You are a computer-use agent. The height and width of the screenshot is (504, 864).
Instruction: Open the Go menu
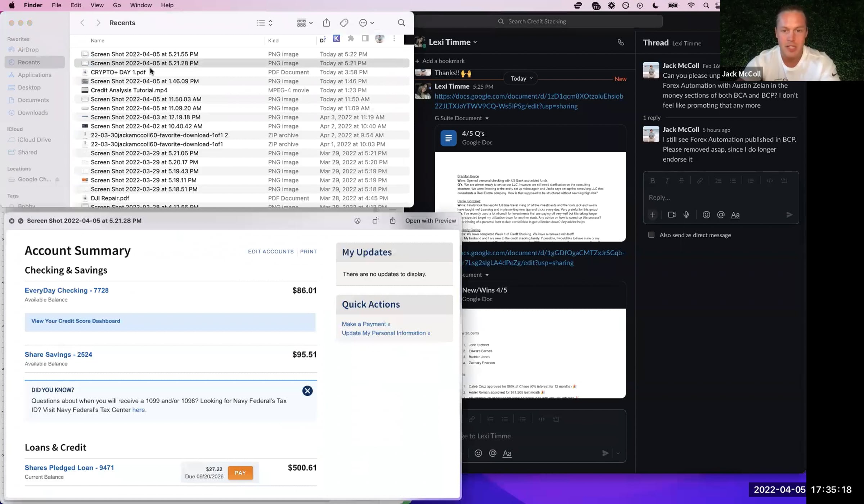117,5
